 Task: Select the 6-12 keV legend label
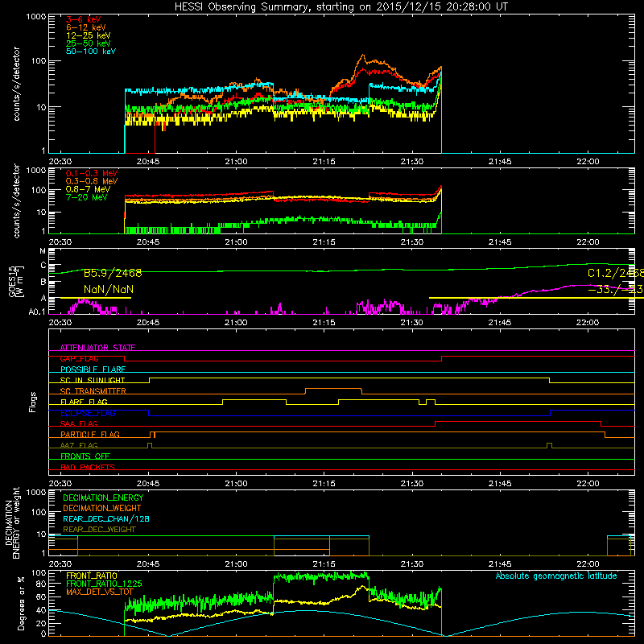coord(85,27)
